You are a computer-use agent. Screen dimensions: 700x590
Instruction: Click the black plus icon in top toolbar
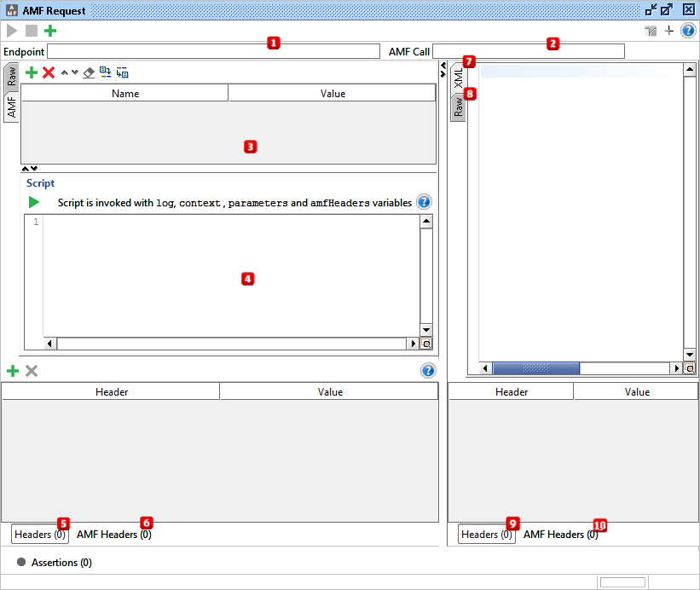tap(668, 31)
